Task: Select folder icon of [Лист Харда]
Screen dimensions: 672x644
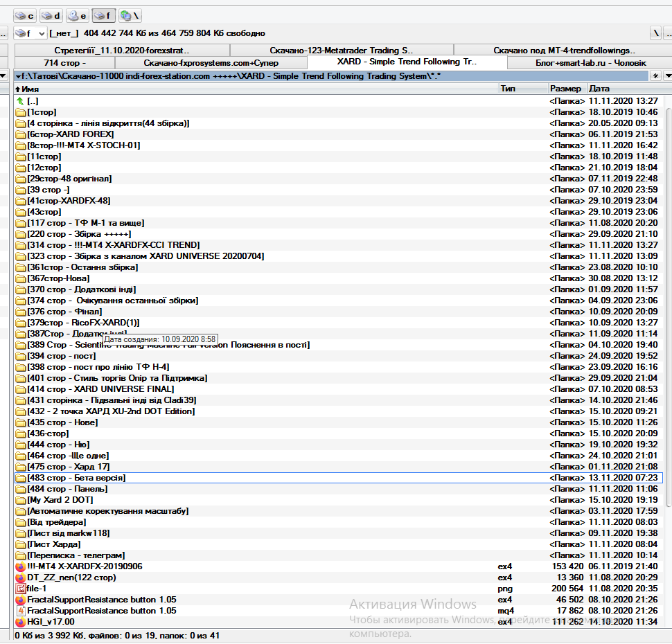Action: (21, 544)
